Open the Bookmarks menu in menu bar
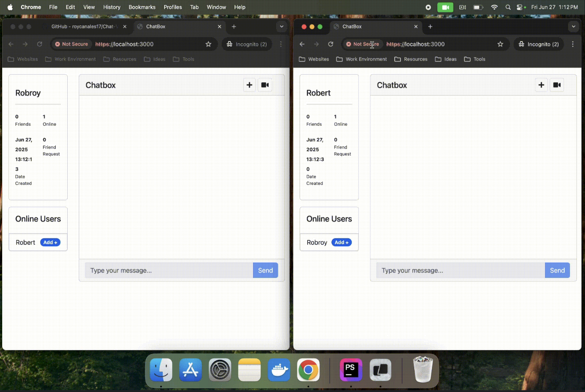 coord(142,7)
